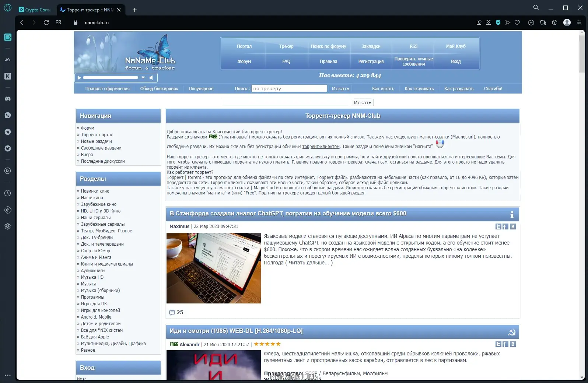
Task: Open the laptop thumbnail of Stanford article
Action: click(214, 268)
